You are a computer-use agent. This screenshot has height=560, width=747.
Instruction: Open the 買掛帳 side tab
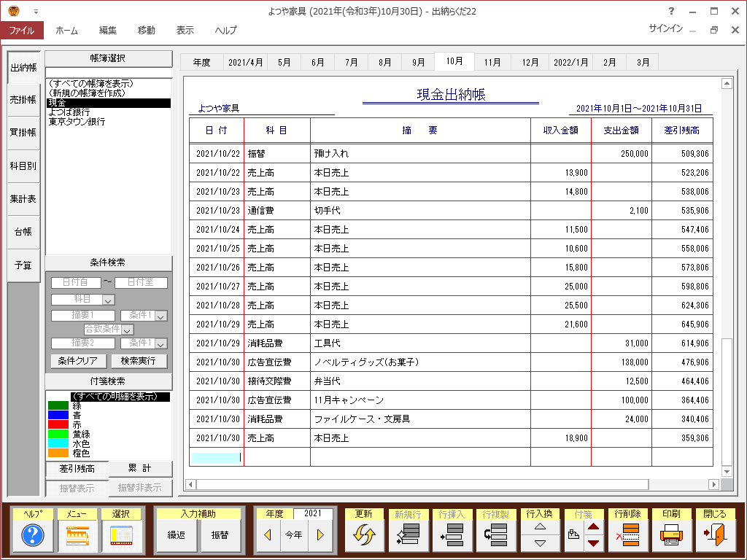click(23, 133)
